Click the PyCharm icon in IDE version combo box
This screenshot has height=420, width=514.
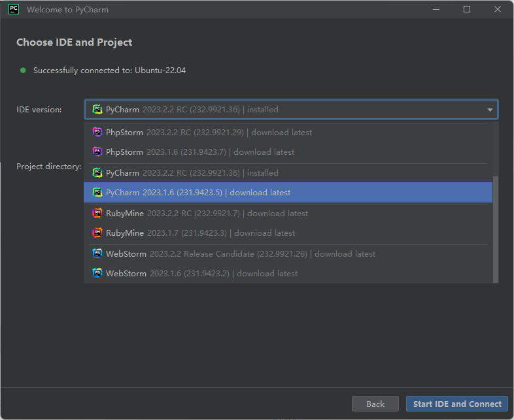tap(97, 109)
